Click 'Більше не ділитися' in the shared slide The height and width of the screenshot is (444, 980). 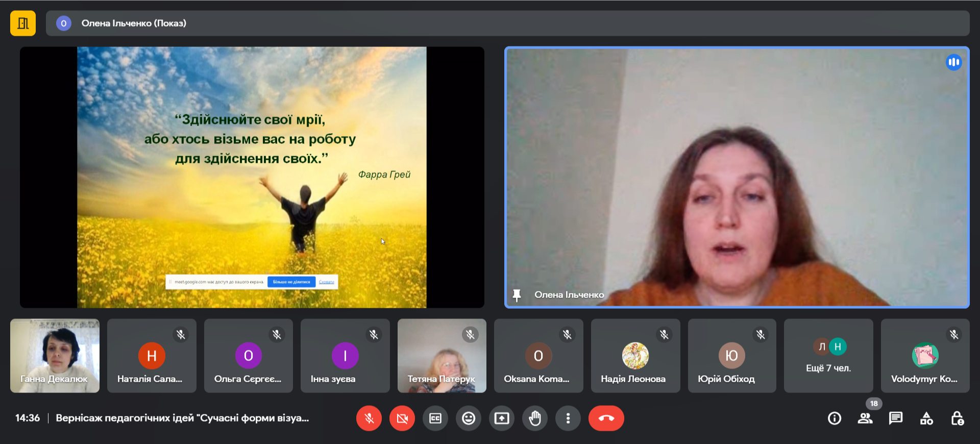[x=291, y=282]
